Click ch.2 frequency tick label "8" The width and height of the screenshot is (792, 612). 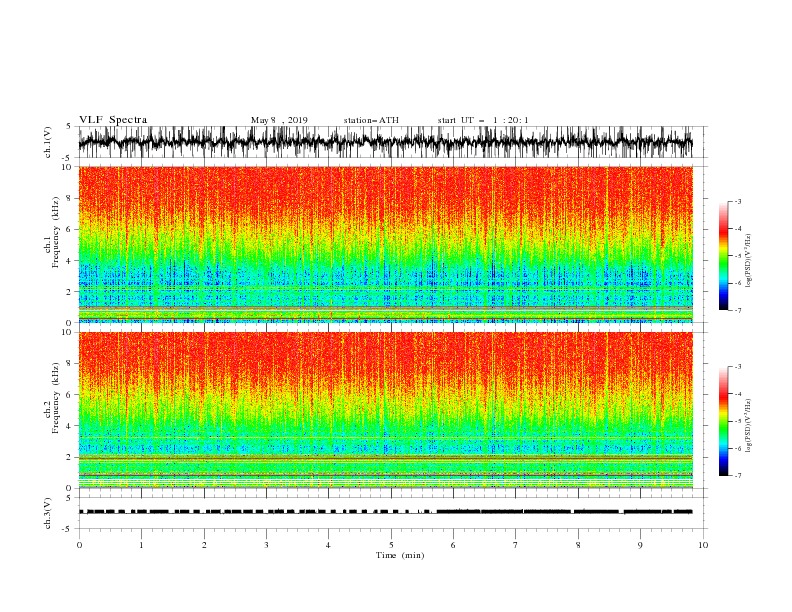pyautogui.click(x=69, y=364)
